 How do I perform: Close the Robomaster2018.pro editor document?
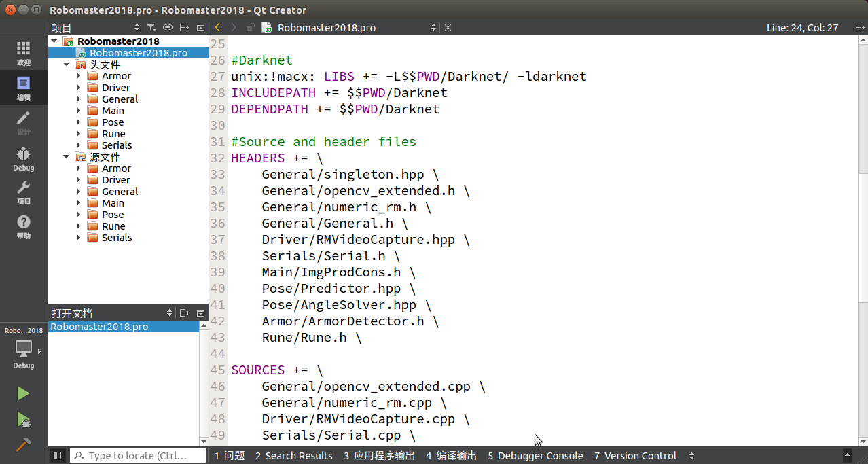448,27
